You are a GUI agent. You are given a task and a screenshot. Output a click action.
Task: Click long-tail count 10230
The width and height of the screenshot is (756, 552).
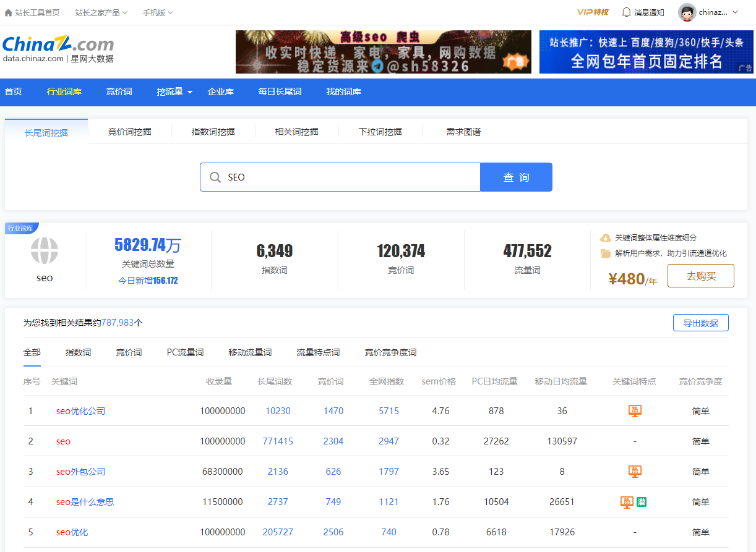coord(278,411)
